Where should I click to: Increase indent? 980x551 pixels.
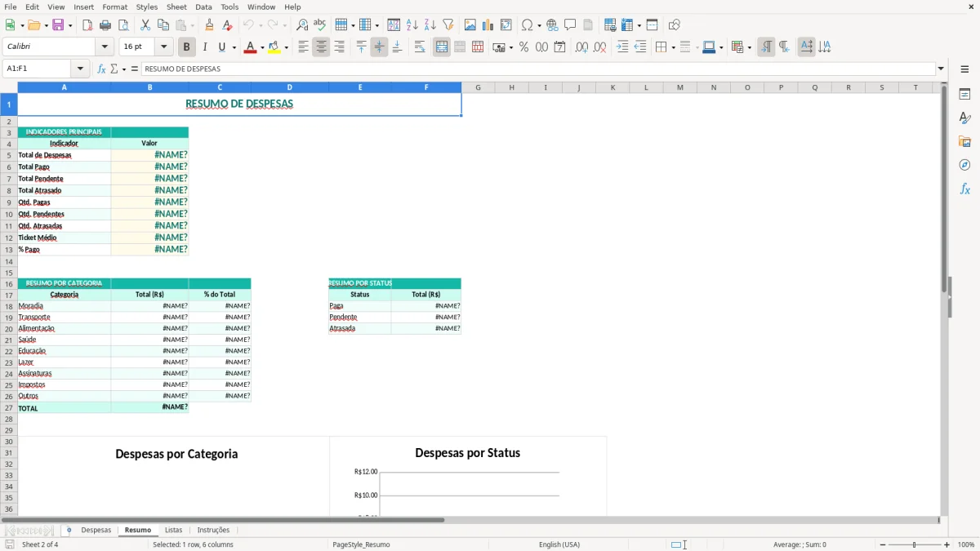622,47
